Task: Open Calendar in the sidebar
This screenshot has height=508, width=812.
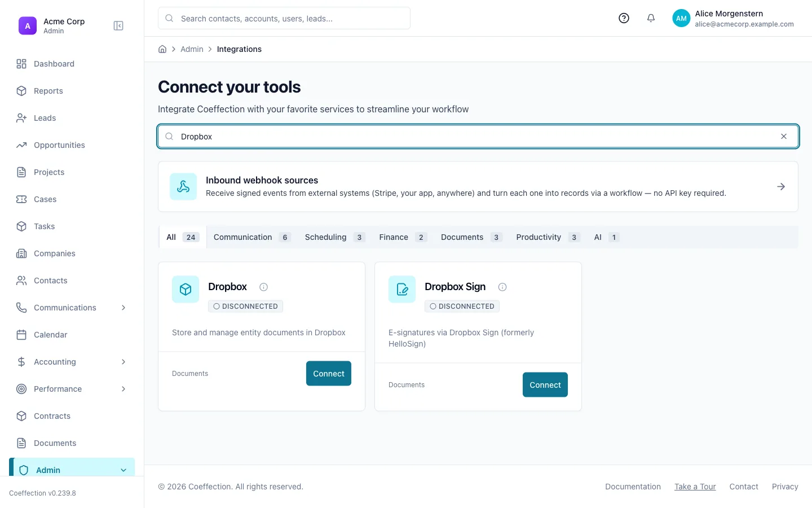Action: tap(72, 335)
